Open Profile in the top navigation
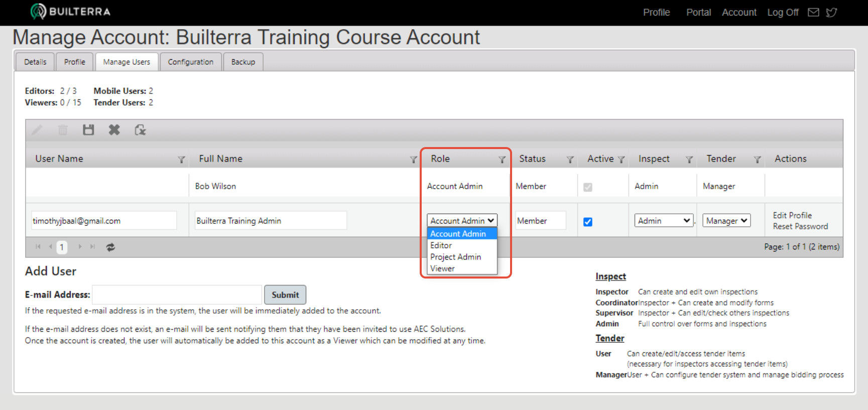This screenshot has width=868, height=410. 657,12
